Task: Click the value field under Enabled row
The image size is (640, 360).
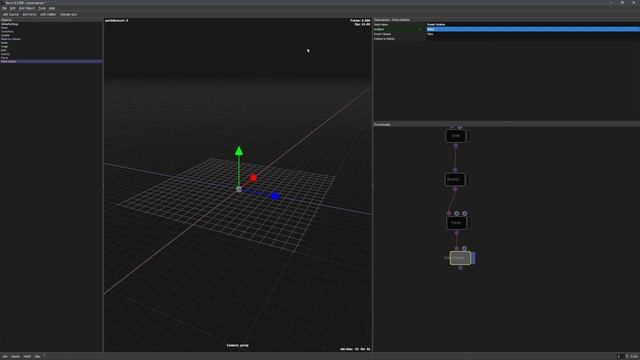Action: pyautogui.click(x=533, y=34)
